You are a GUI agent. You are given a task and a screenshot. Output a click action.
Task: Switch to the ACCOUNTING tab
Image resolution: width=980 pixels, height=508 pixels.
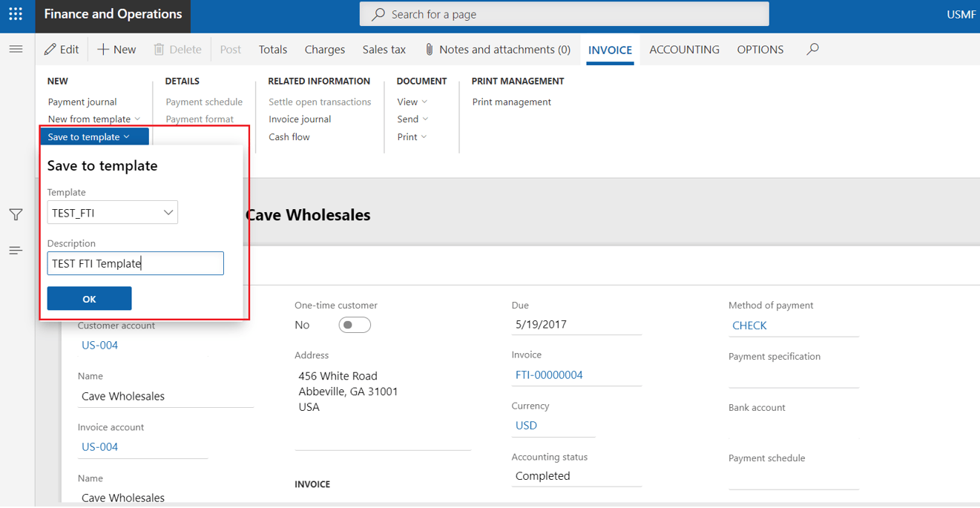684,50
